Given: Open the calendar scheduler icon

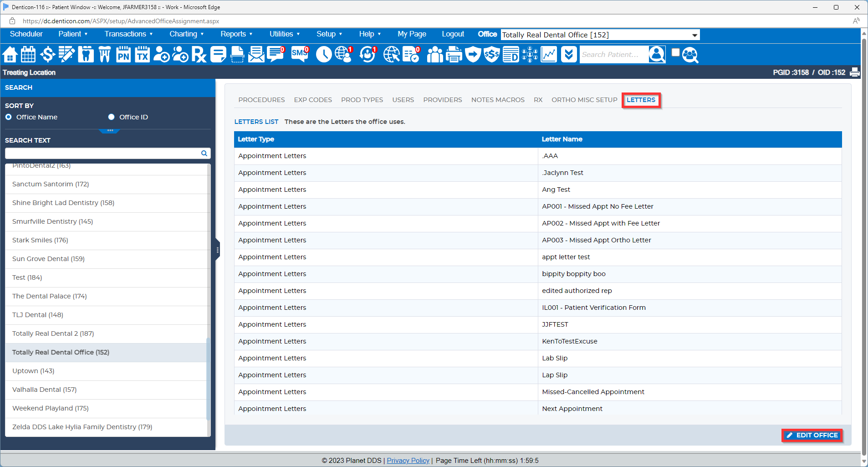Looking at the screenshot, I should point(28,55).
